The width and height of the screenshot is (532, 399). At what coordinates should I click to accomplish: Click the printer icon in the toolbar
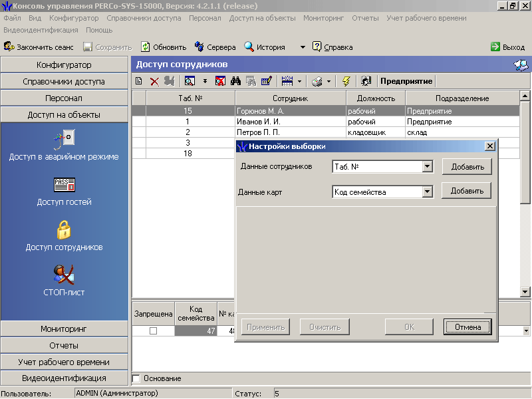coord(317,81)
